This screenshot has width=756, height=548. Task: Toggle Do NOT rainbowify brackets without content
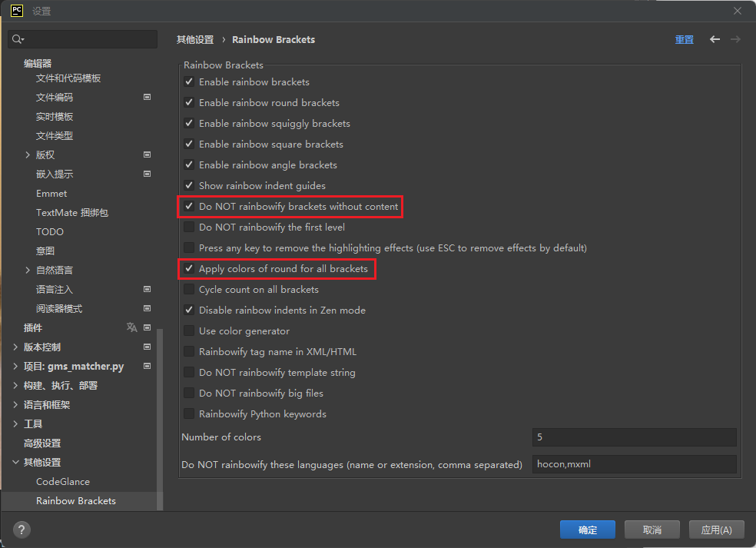[189, 206]
